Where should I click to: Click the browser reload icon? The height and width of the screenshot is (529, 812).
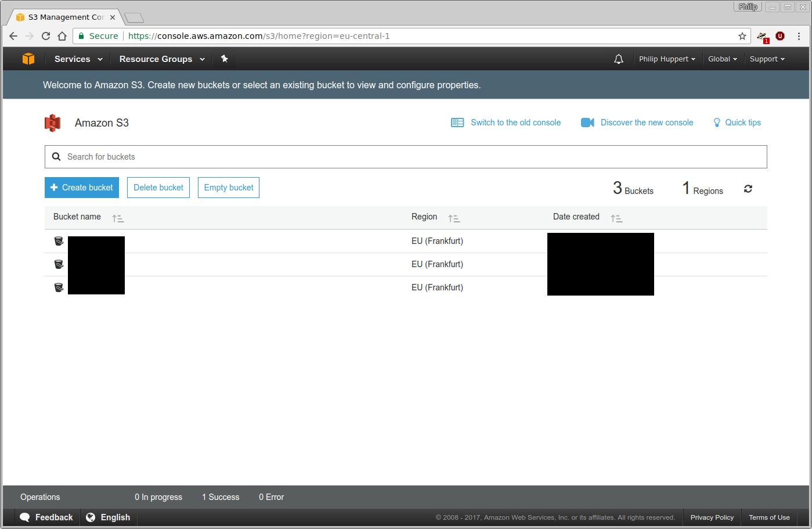coord(46,36)
